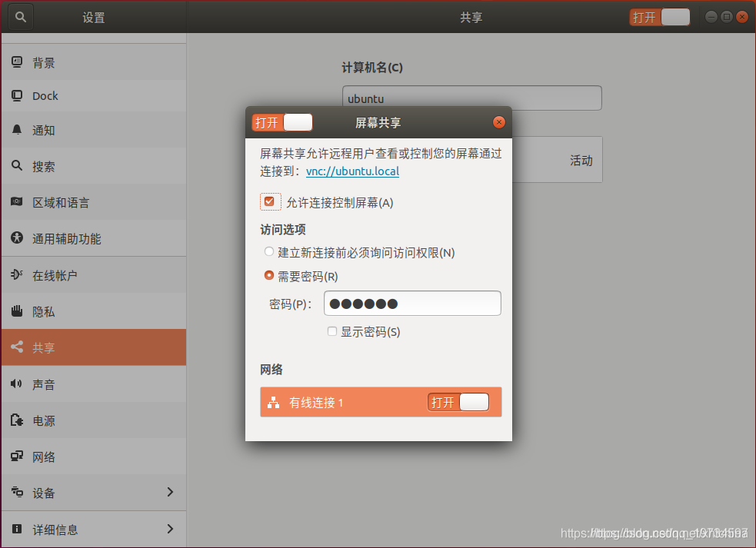The width and height of the screenshot is (756, 548).
Task: Open the 网络 settings panel
Action: [x=44, y=457]
